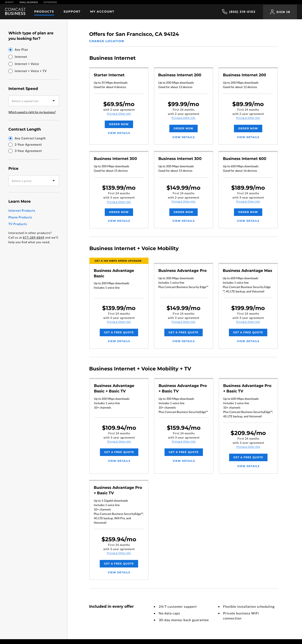The image size is (302, 644).
Task: Get a free quote for $149.99 Business Advantage Pro
Action: click(183, 332)
